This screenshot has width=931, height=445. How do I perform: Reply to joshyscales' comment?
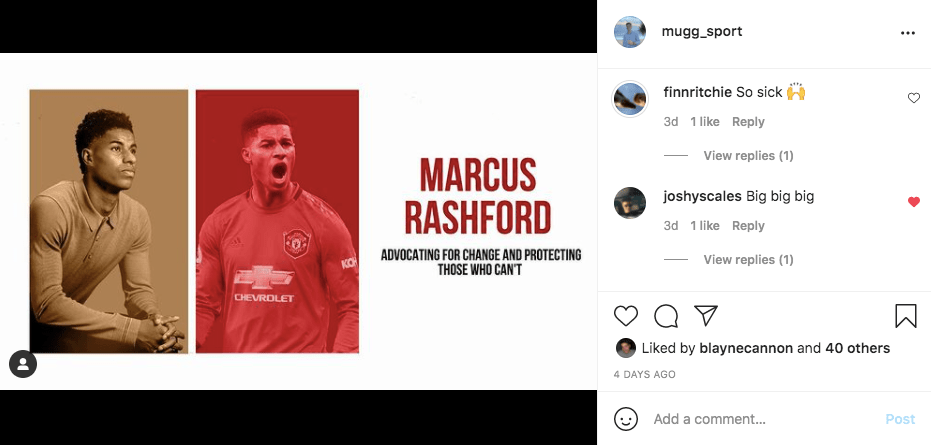(x=748, y=226)
